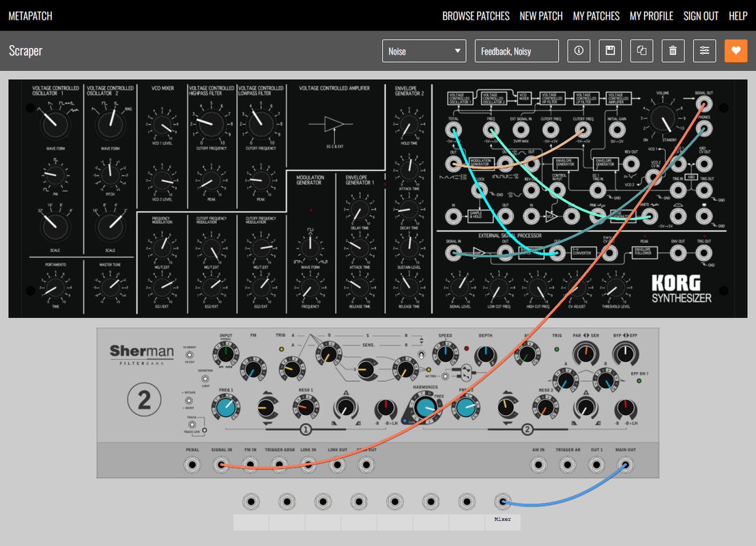Click the Sherman PEDAL jack

(x=192, y=465)
